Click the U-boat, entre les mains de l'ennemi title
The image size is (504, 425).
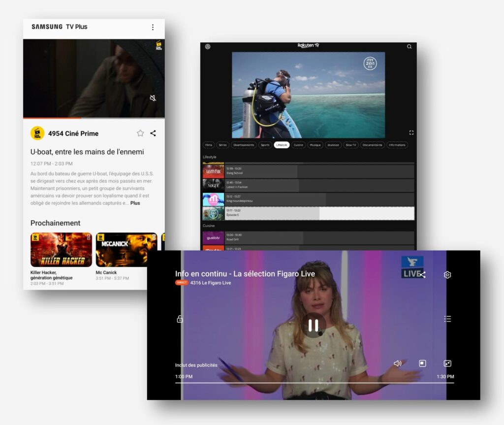point(87,152)
